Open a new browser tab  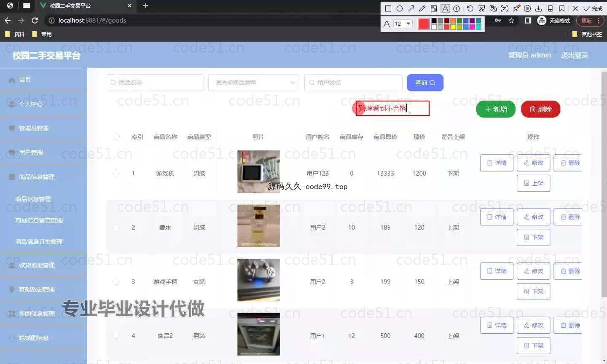pyautogui.click(x=145, y=5)
